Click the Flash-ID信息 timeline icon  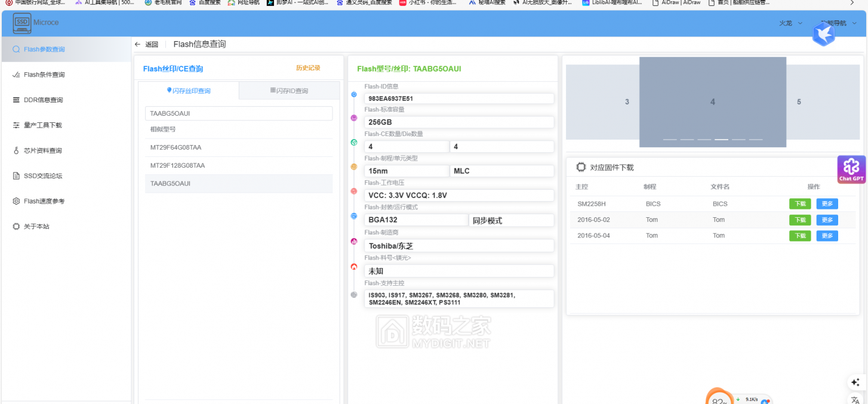pyautogui.click(x=353, y=95)
